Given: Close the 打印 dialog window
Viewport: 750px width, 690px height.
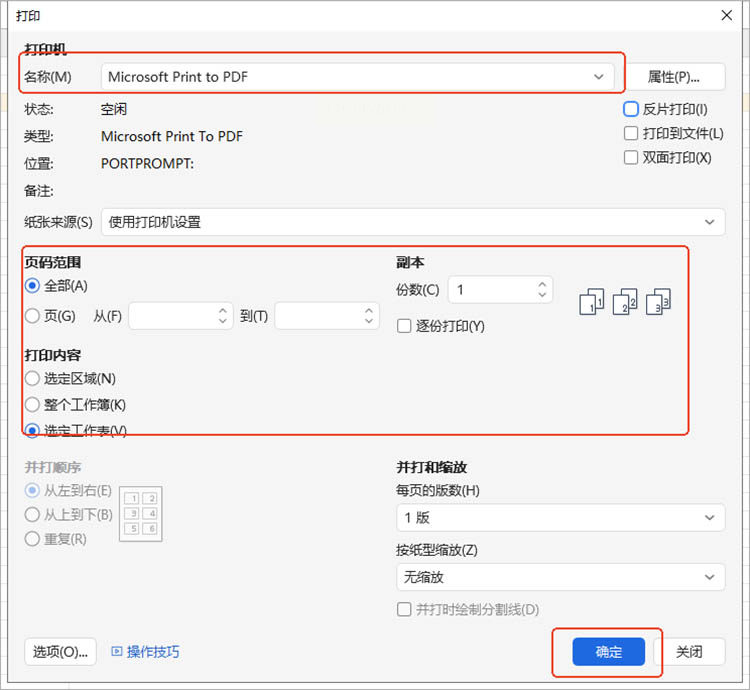Looking at the screenshot, I should (727, 15).
